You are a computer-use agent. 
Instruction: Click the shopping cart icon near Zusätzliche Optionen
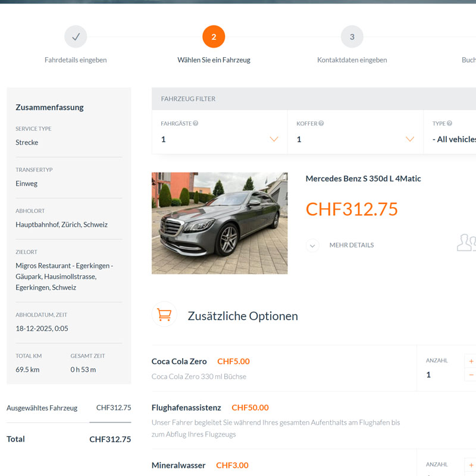[x=164, y=314]
